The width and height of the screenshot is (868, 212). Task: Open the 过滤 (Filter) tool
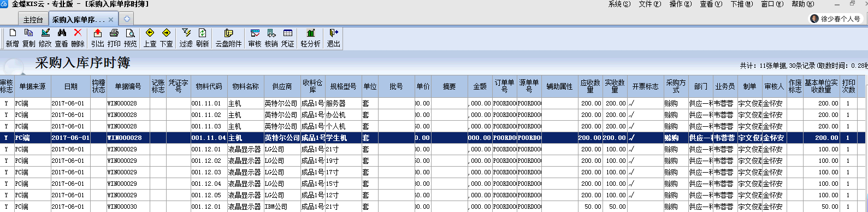pos(186,38)
